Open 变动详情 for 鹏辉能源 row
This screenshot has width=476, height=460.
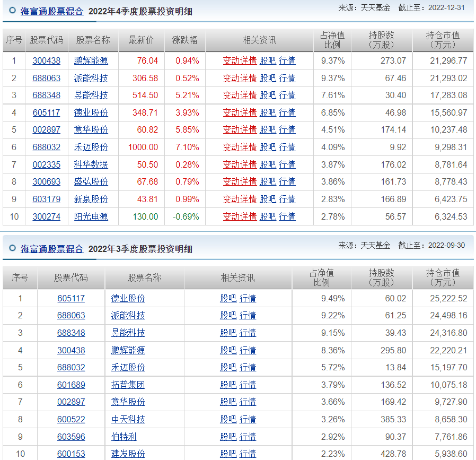[x=240, y=61]
